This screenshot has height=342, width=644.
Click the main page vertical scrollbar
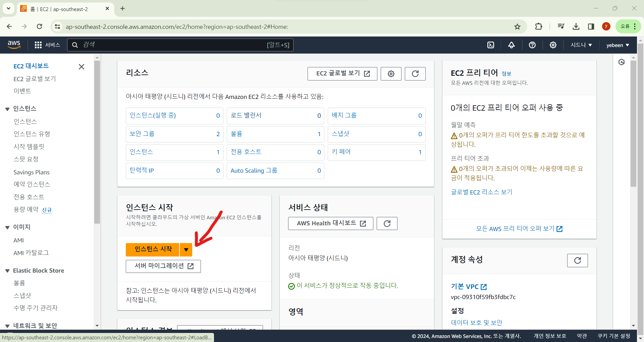633,123
